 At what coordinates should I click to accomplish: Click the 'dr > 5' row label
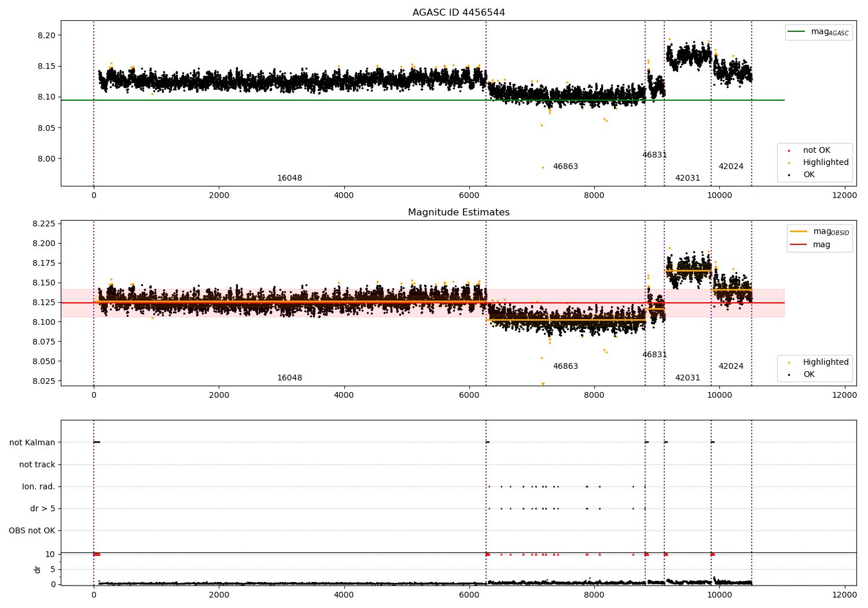pos(43,508)
